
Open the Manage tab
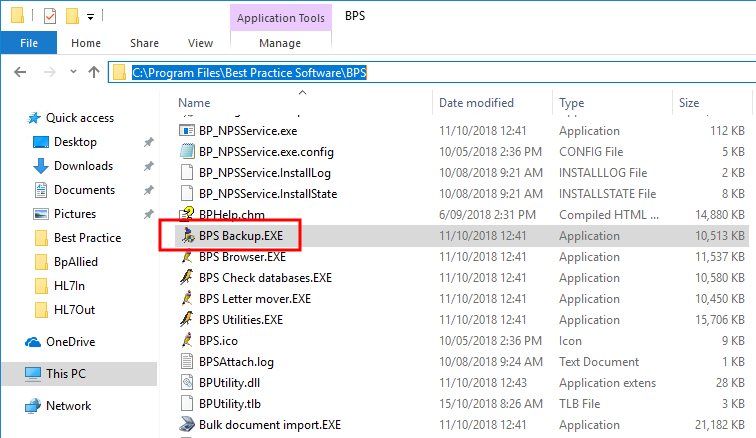click(280, 43)
